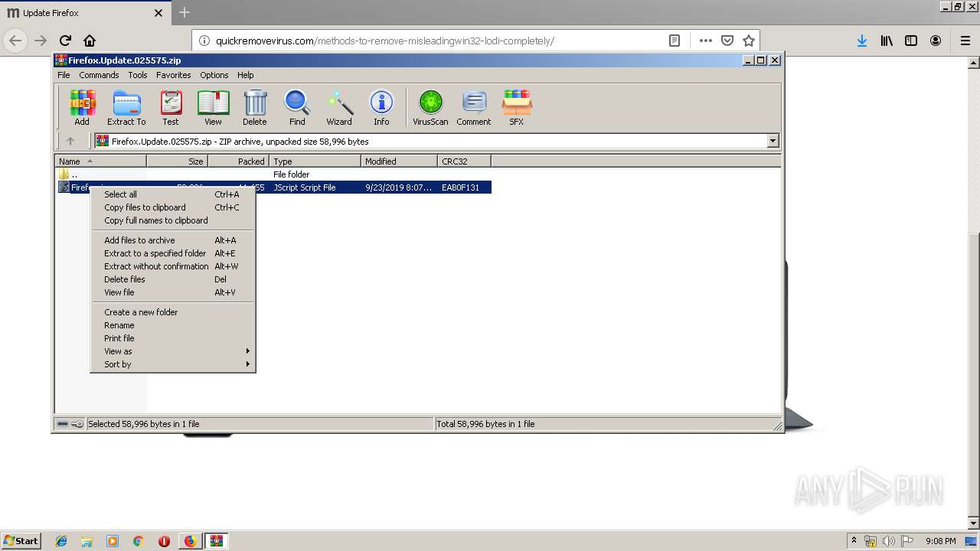Screen dimensions: 980x551
Task: Go to the Firefox home page
Action: coord(90,41)
